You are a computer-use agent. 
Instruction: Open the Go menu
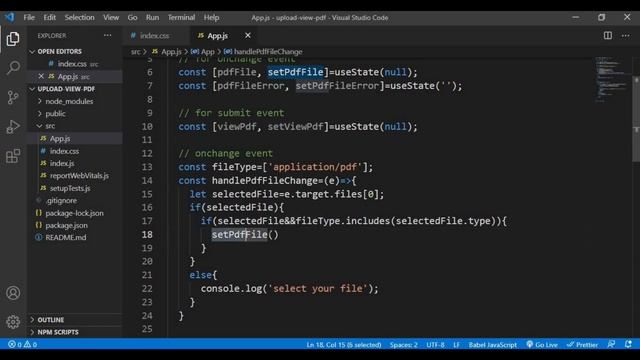[x=132, y=18]
